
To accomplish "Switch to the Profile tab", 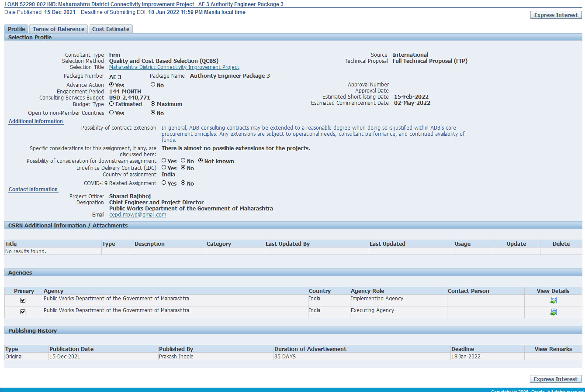I will pyautogui.click(x=16, y=29).
